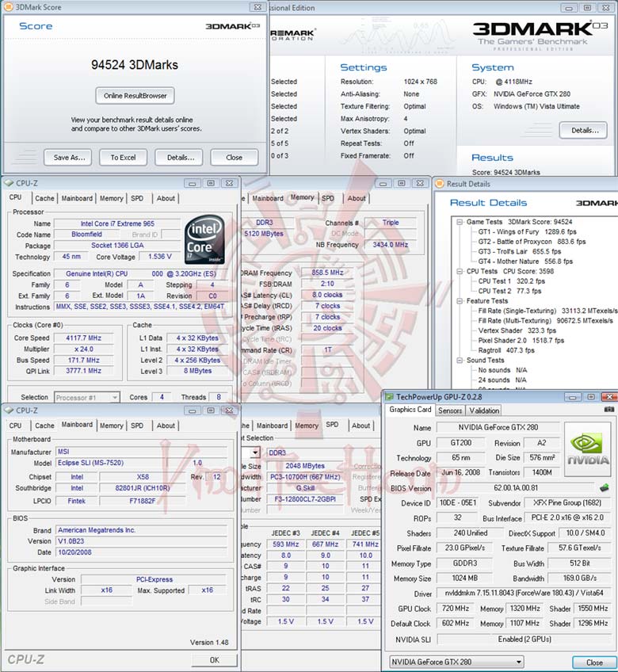
Task: Click the BIOS save chip icon in GPU-Z
Action: tap(605, 487)
